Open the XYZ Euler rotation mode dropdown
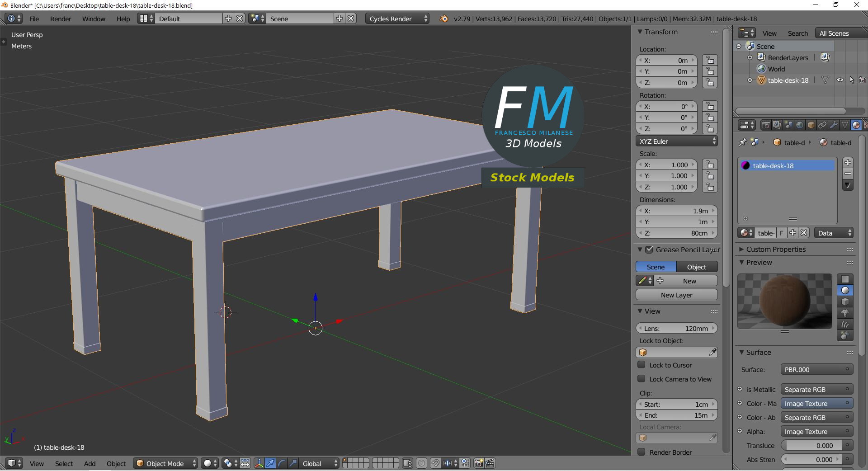This screenshot has width=868, height=471. 675,141
